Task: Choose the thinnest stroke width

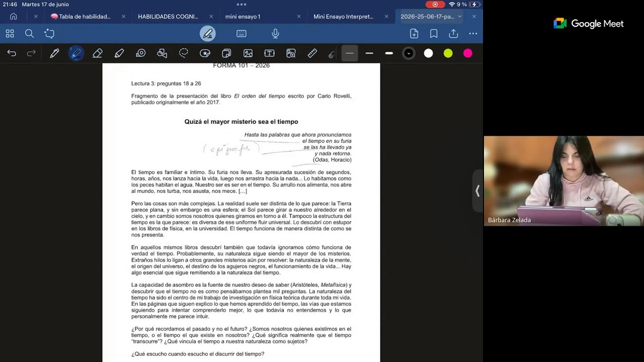Action: (x=350, y=53)
